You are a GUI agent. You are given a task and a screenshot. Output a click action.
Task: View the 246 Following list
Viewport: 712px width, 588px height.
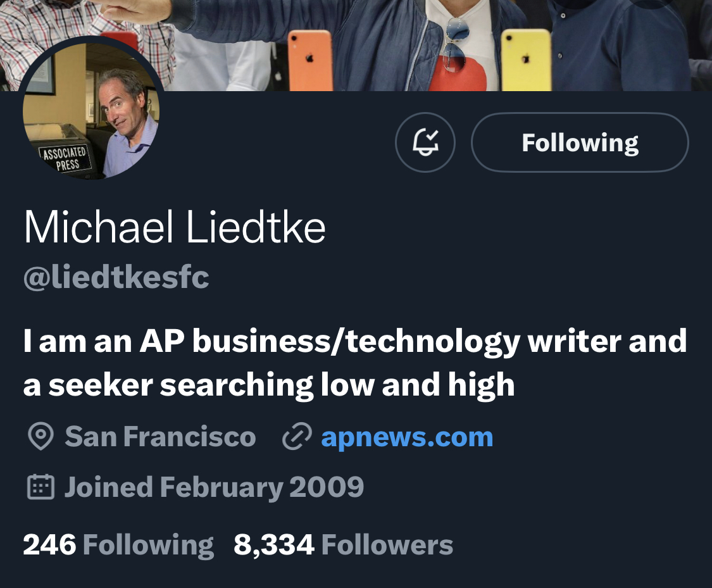tap(118, 544)
